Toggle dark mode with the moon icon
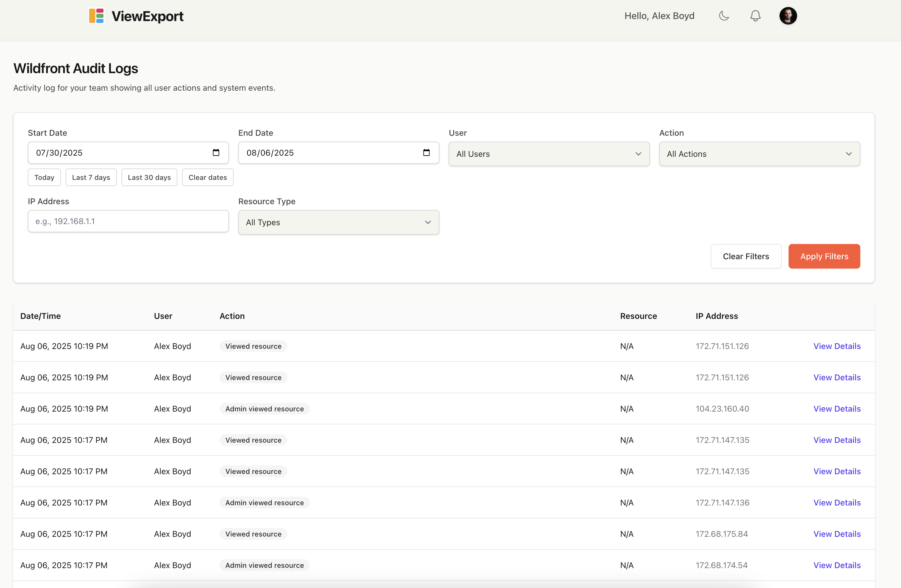Screen dimensions: 901x588 (724, 16)
